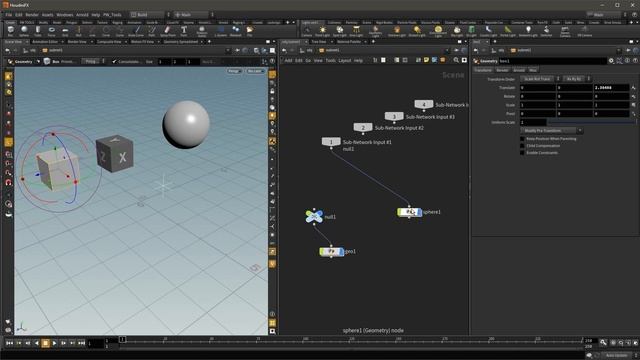Open the Modify Pre-Transform dropdown
The height and width of the screenshot is (360, 640).
(551, 131)
